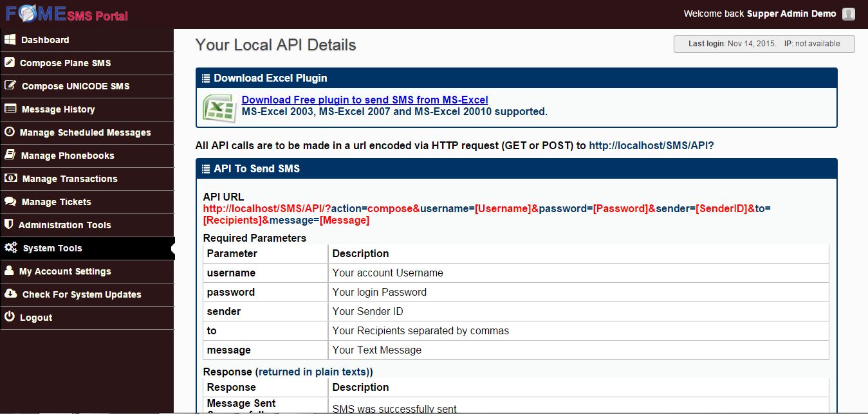The image size is (868, 414).
Task: Click the user avatar in header
Action: point(849,14)
